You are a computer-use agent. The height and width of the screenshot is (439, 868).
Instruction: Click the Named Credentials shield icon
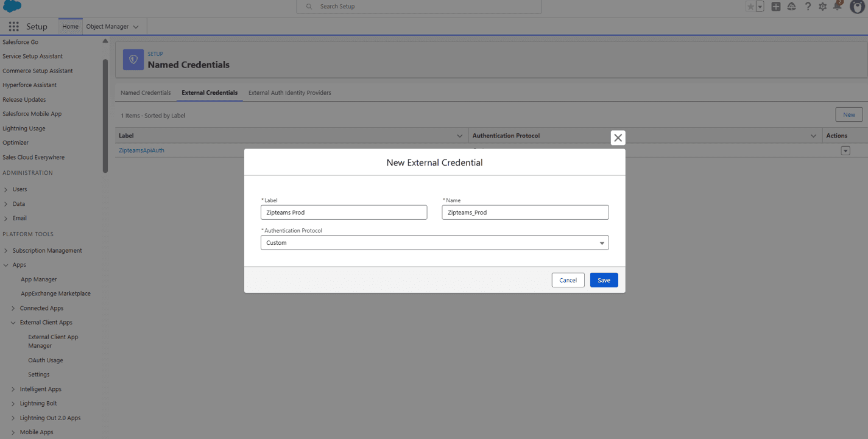(133, 60)
